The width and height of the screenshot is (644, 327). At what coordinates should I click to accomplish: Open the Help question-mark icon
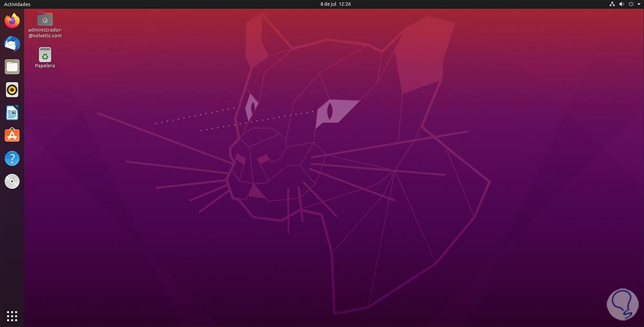(x=12, y=159)
